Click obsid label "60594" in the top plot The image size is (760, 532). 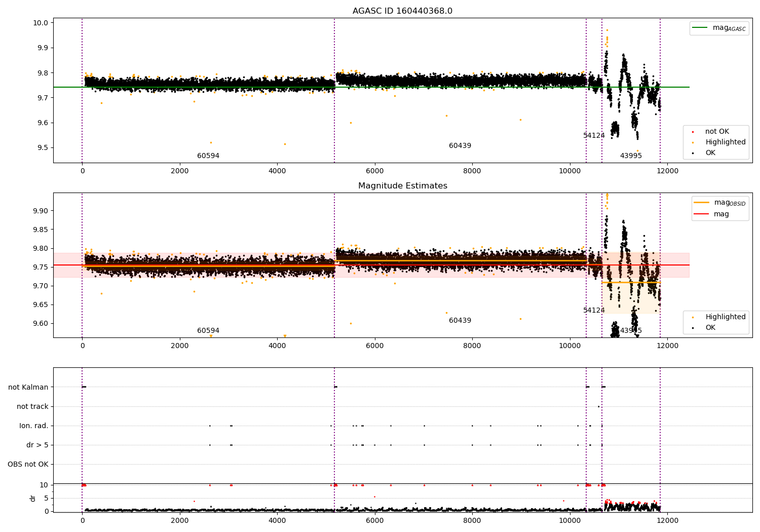(208, 156)
